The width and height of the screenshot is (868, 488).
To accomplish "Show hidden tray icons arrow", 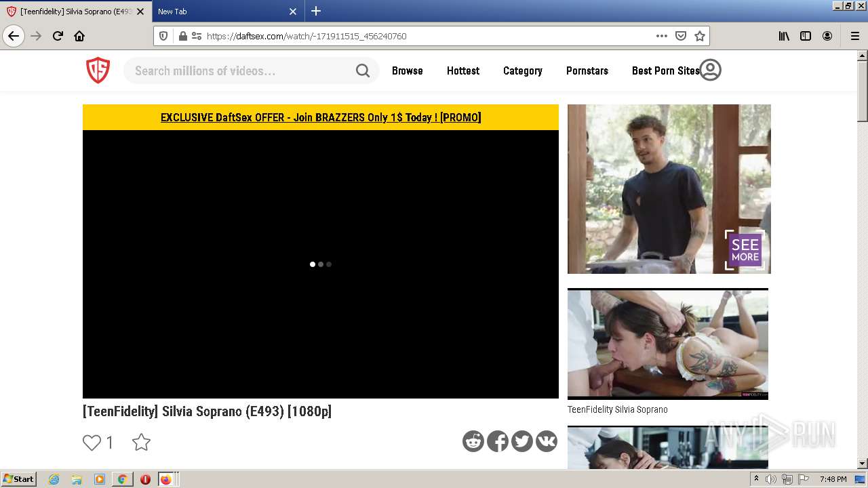I will (756, 479).
